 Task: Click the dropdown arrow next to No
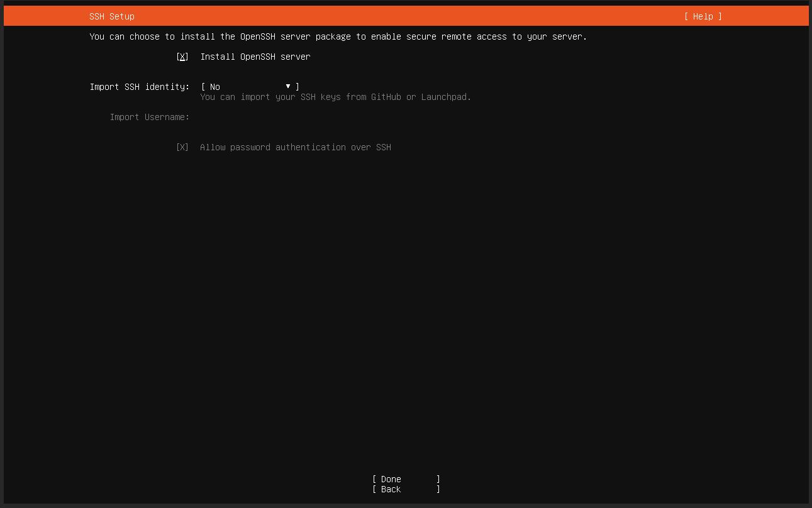click(x=288, y=86)
